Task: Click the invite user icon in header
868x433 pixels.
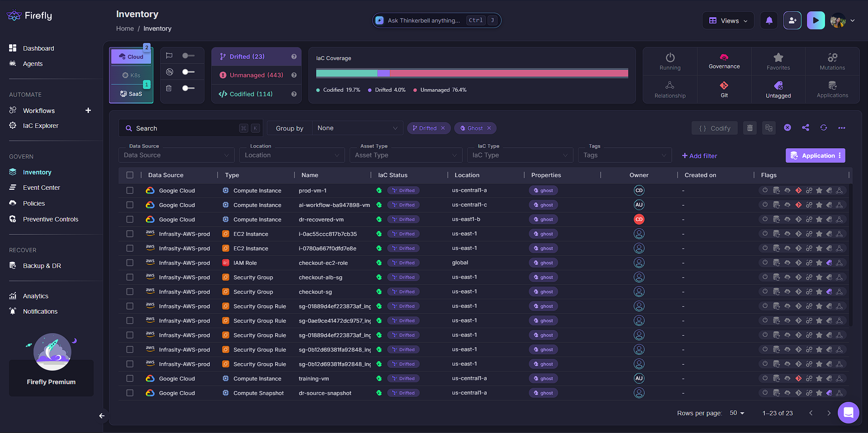Action: coord(792,20)
